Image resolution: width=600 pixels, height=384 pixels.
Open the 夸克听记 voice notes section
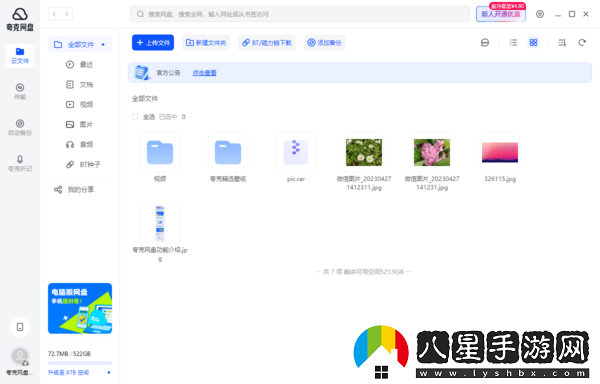(20, 163)
